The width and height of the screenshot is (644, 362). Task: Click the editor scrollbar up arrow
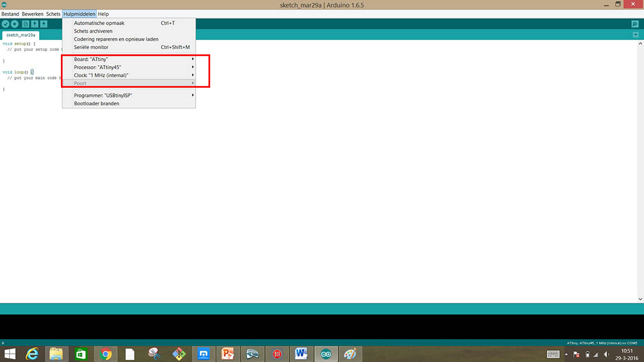pyautogui.click(x=640, y=43)
